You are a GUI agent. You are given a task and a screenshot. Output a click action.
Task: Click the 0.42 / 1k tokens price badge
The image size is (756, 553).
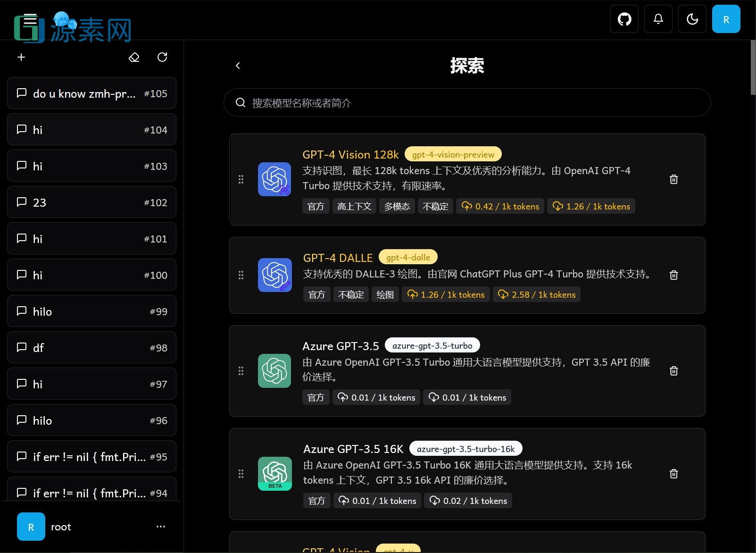500,206
